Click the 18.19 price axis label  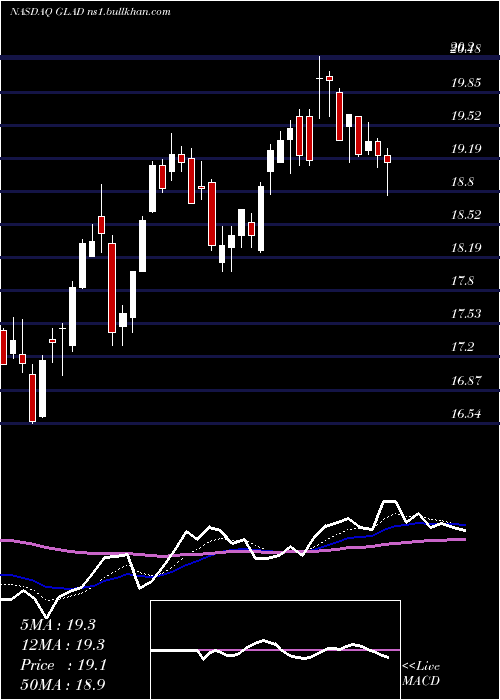coord(466,248)
